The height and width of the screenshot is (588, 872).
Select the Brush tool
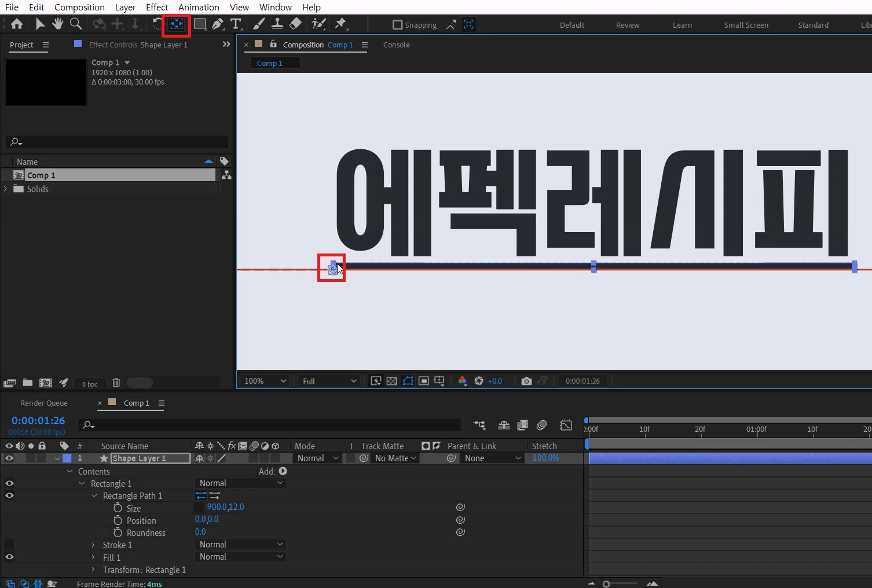pos(259,24)
